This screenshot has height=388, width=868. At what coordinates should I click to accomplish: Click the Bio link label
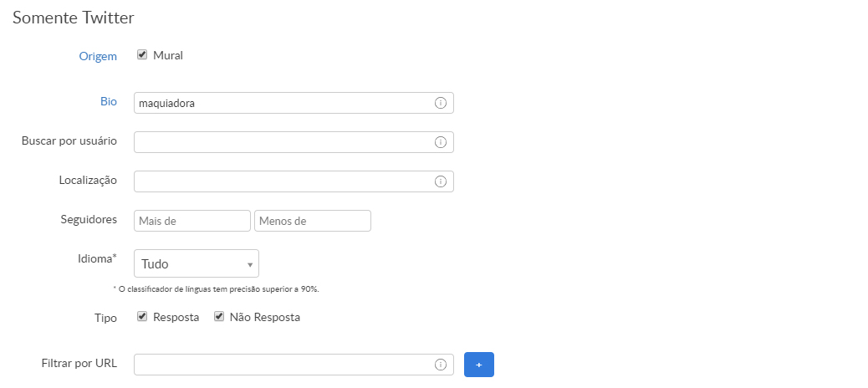click(x=108, y=101)
